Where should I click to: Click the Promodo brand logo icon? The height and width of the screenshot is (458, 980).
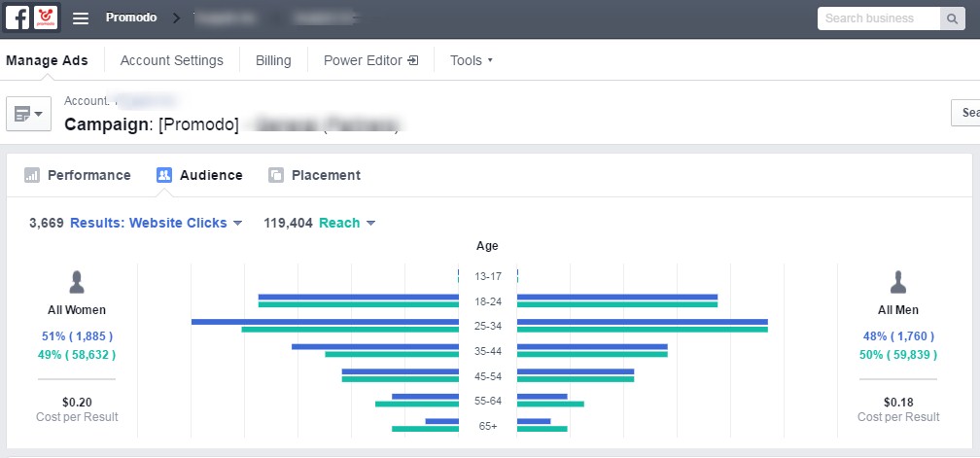[45, 18]
